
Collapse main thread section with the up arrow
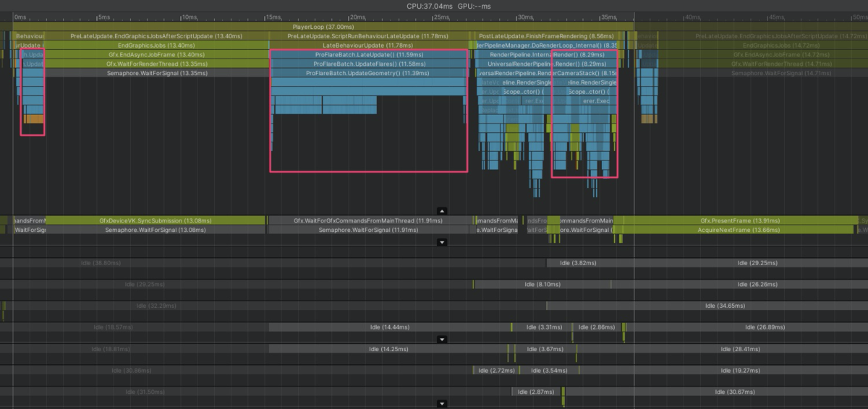[x=442, y=210]
